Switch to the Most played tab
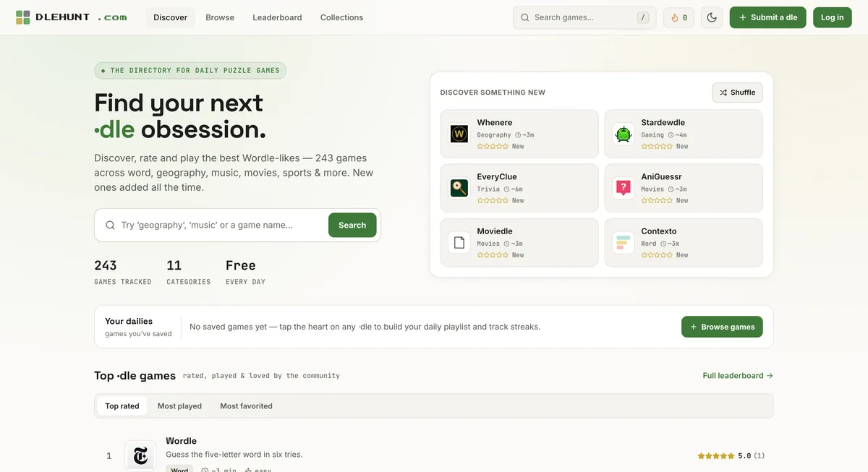The height and width of the screenshot is (472, 868). (179, 406)
